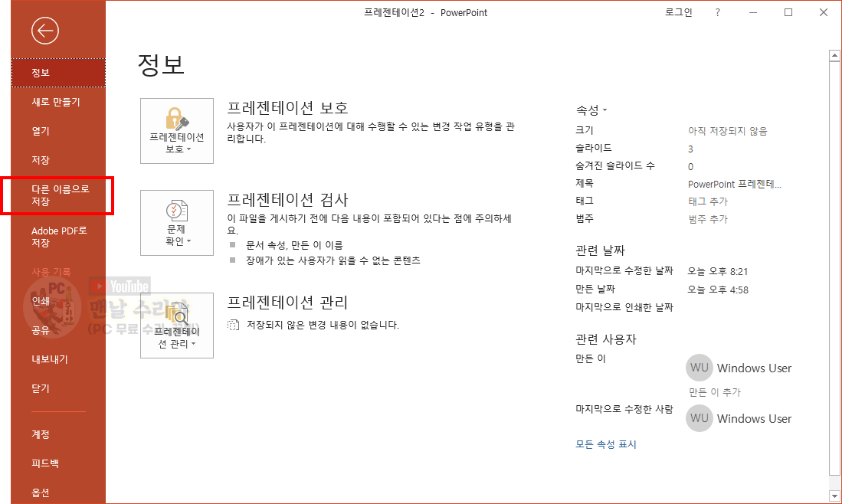
Task: Click the WU avatar beside 마지막으로 수정한 사람
Action: tap(699, 418)
